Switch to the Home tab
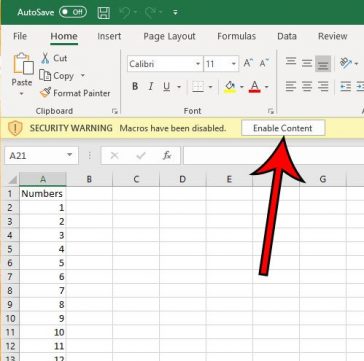 click(64, 36)
